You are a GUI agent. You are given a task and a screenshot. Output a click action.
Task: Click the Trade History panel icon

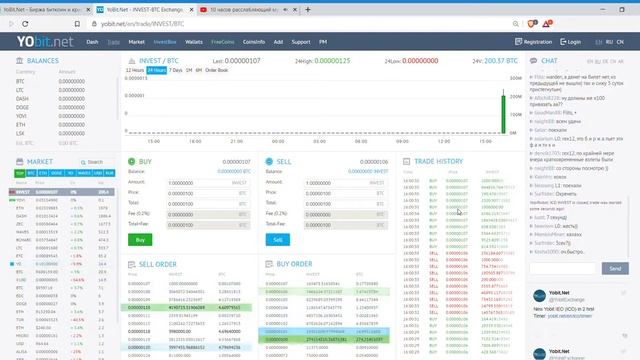(x=406, y=162)
